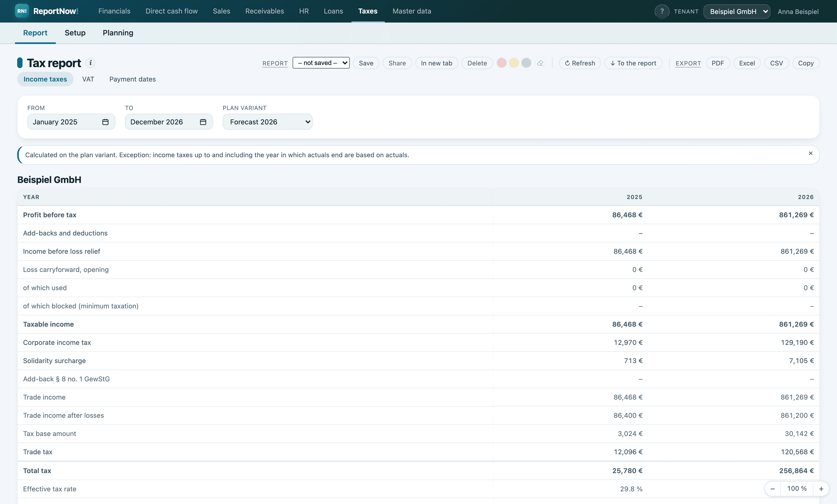Jump To the report

(633, 63)
